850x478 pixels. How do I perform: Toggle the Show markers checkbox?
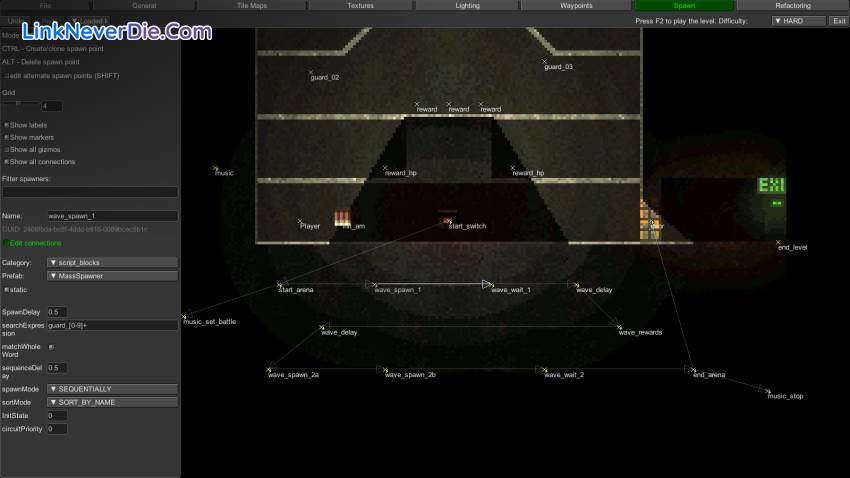click(x=7, y=138)
